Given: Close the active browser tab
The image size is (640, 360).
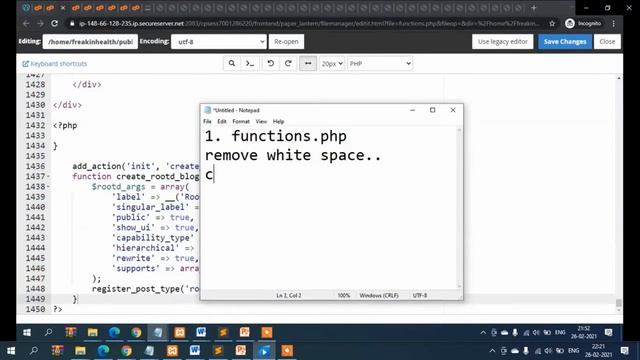Looking at the screenshot, I should (63, 8).
